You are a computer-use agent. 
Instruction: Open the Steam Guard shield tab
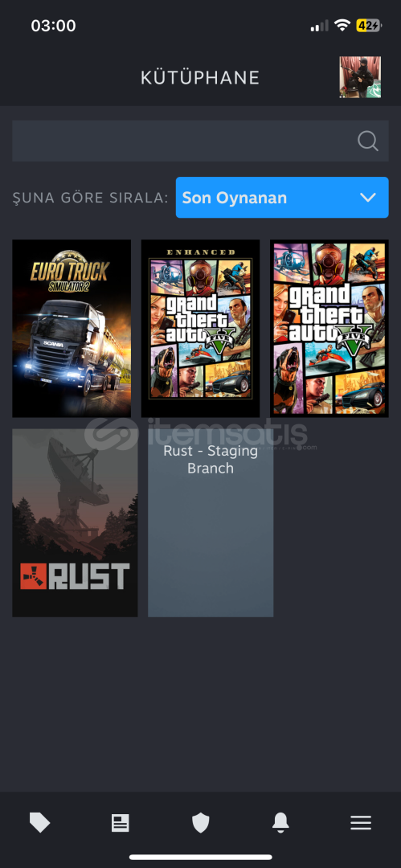click(x=201, y=823)
